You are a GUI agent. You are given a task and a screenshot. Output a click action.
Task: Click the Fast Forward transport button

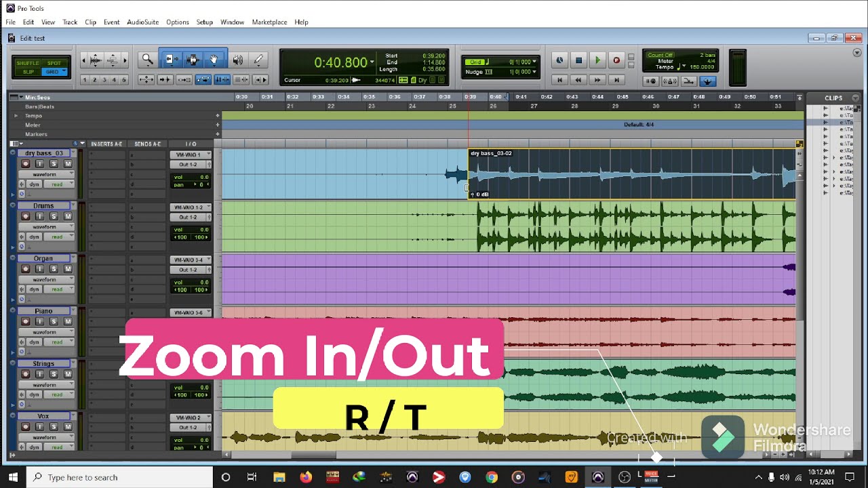(x=597, y=80)
